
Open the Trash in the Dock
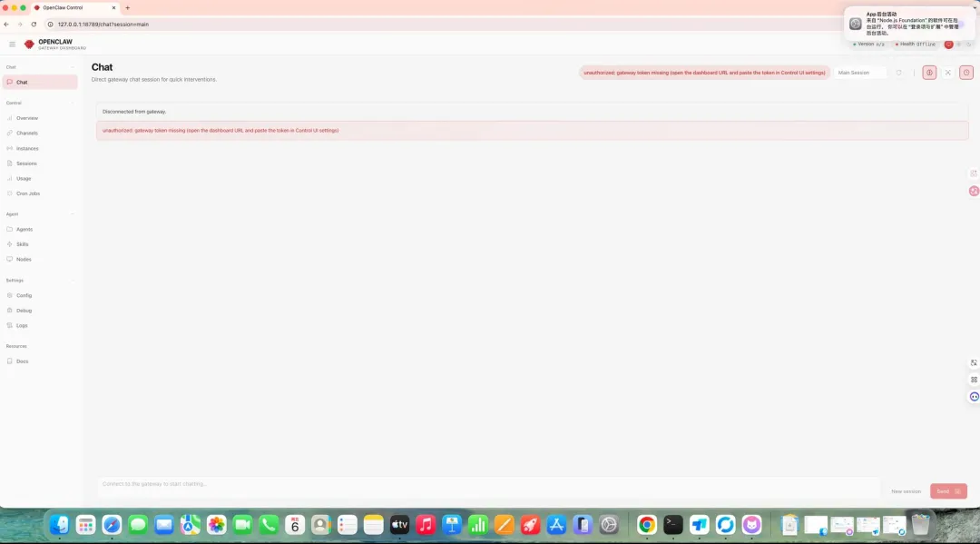pos(921,525)
